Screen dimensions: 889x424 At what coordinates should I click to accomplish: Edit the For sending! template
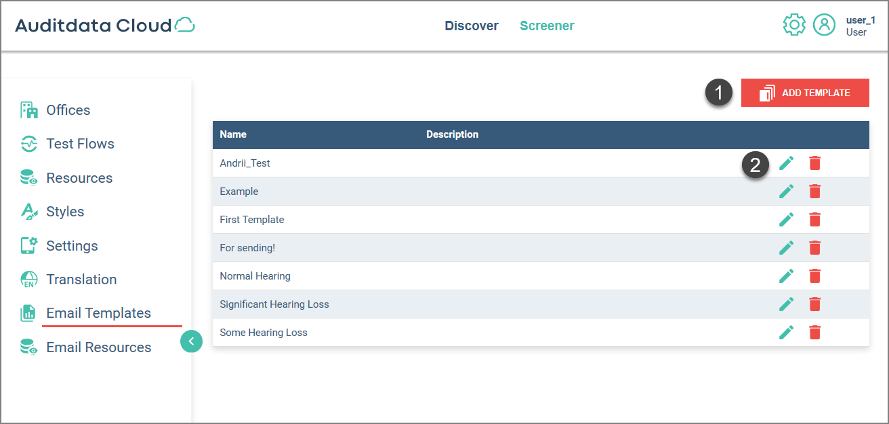[786, 248]
